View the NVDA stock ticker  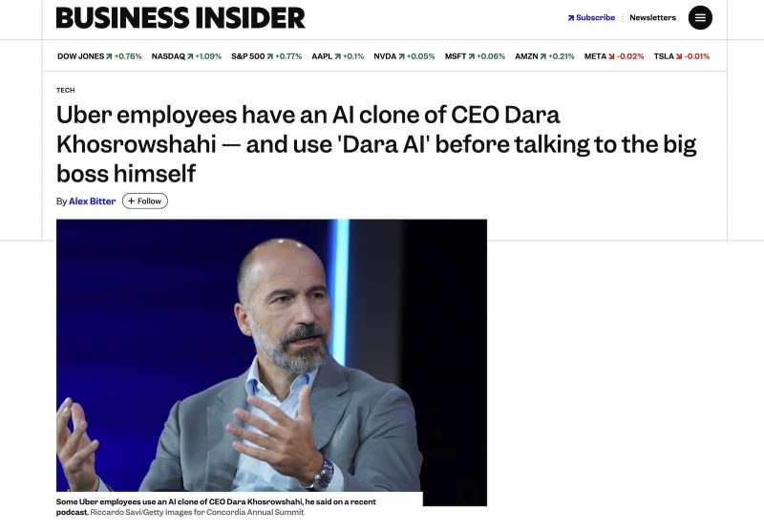tap(384, 56)
